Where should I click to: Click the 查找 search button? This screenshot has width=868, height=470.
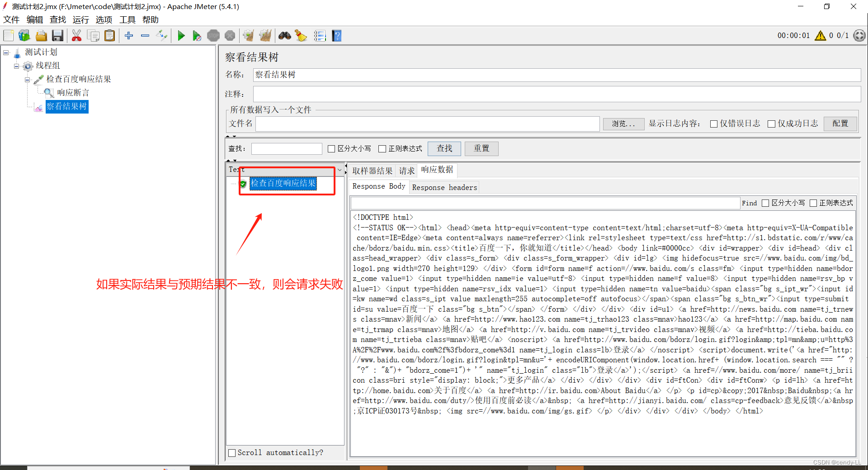444,148
